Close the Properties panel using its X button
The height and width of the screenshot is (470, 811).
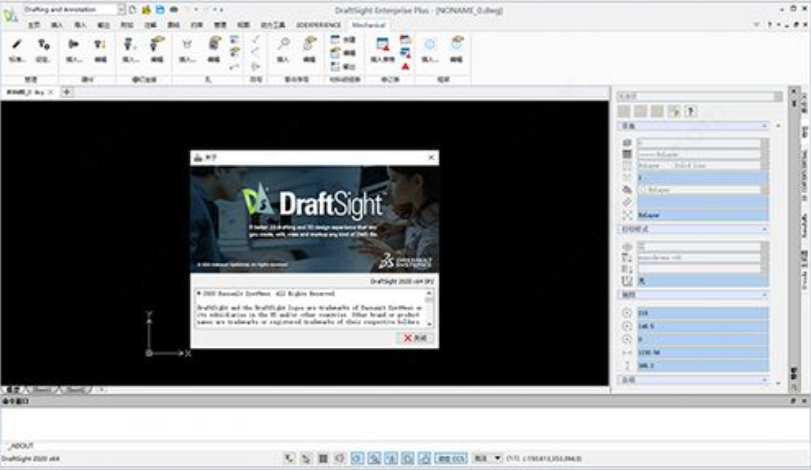794,92
